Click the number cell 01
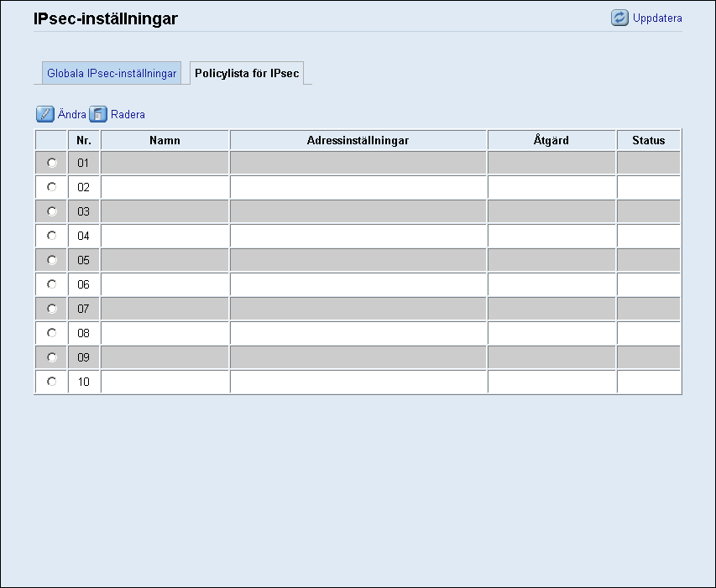 tap(84, 163)
